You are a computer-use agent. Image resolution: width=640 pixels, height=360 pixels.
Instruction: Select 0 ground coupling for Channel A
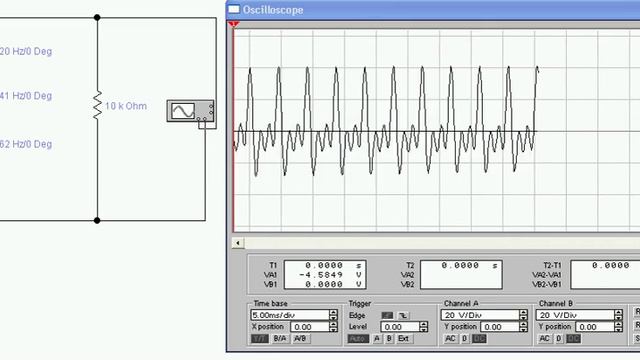pyautogui.click(x=464, y=339)
